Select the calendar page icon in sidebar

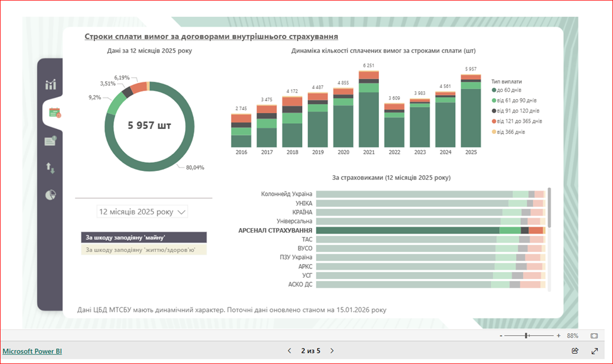(x=54, y=113)
